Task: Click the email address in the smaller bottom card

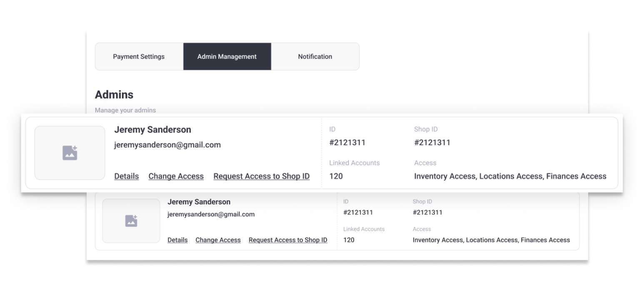Action: 211,214
